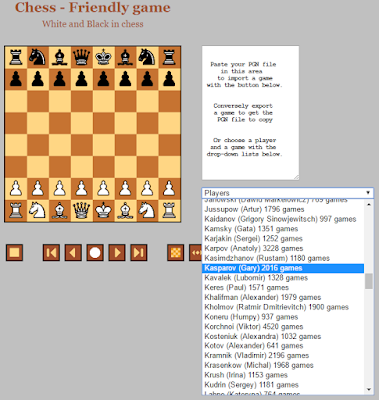Choose Krasenkow (Michal) 1968 games
This screenshot has height=400, width=379.
pos(283,365)
